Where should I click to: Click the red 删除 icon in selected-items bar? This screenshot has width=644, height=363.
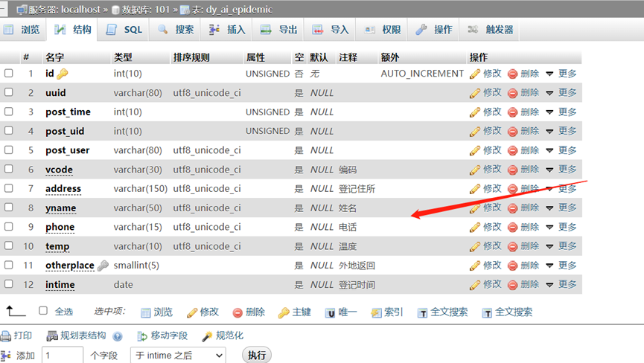[237, 313]
